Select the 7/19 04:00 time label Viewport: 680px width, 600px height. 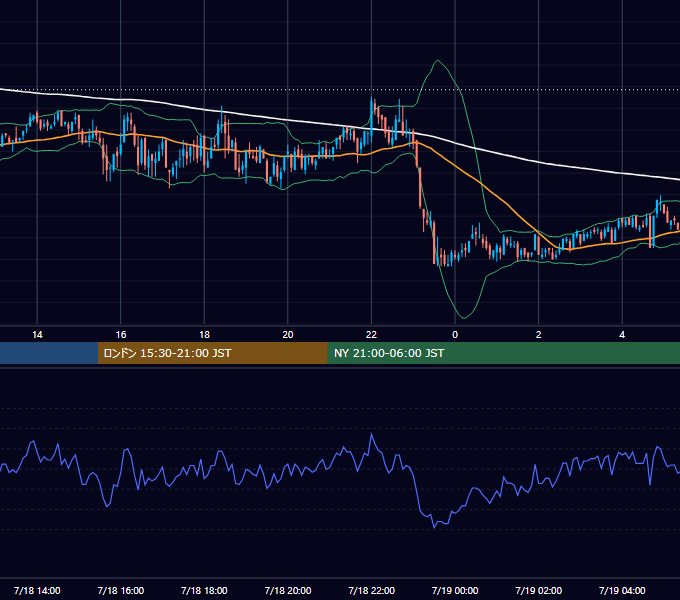pos(622,590)
